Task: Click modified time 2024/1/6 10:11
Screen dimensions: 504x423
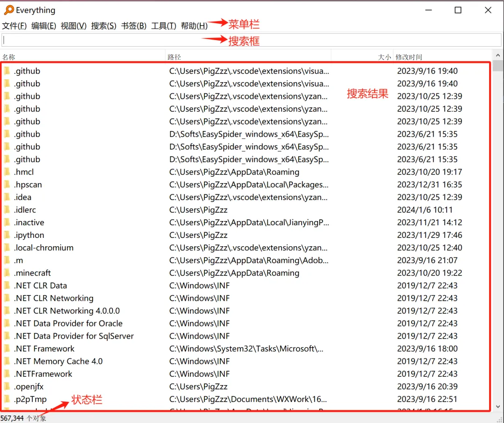Action: pyautogui.click(x=425, y=210)
